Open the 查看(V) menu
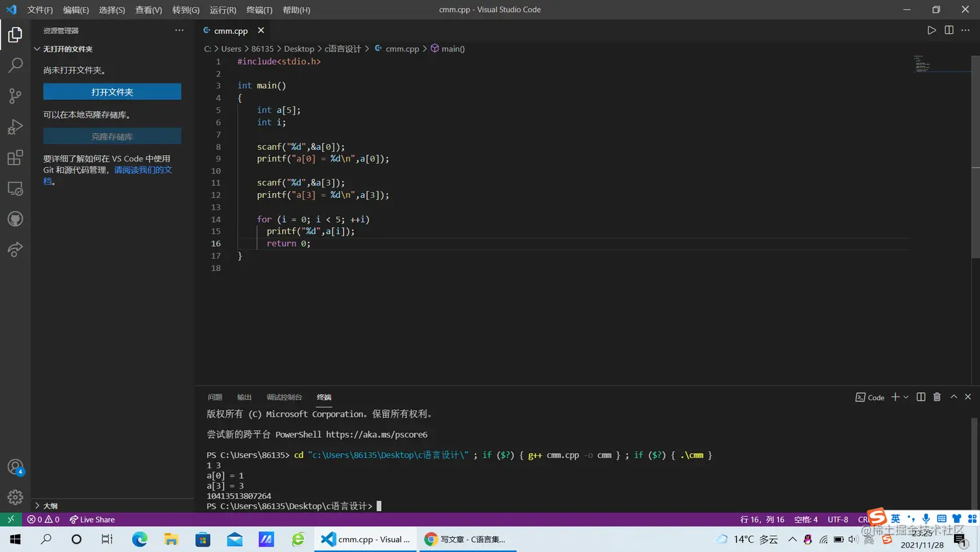 [x=148, y=10]
